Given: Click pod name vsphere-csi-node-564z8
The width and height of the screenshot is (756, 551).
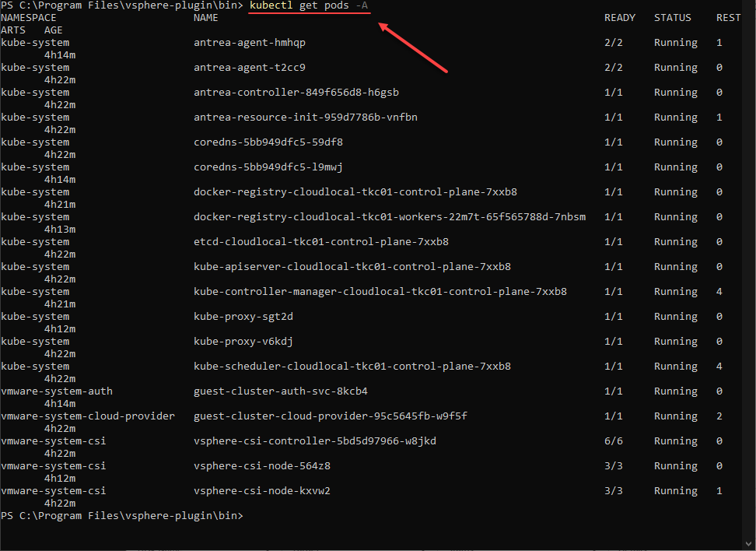Looking at the screenshot, I should (x=262, y=466).
